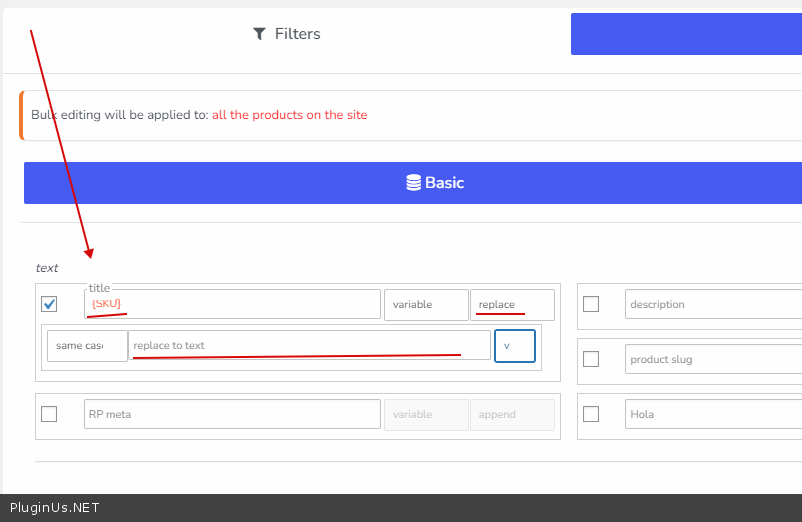Open the title replace mode dropdown

click(512, 304)
